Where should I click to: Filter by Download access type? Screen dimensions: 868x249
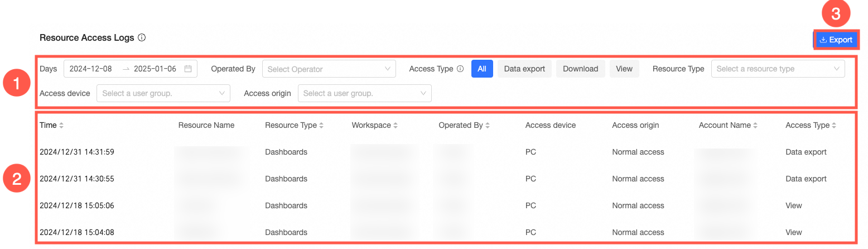click(x=580, y=69)
